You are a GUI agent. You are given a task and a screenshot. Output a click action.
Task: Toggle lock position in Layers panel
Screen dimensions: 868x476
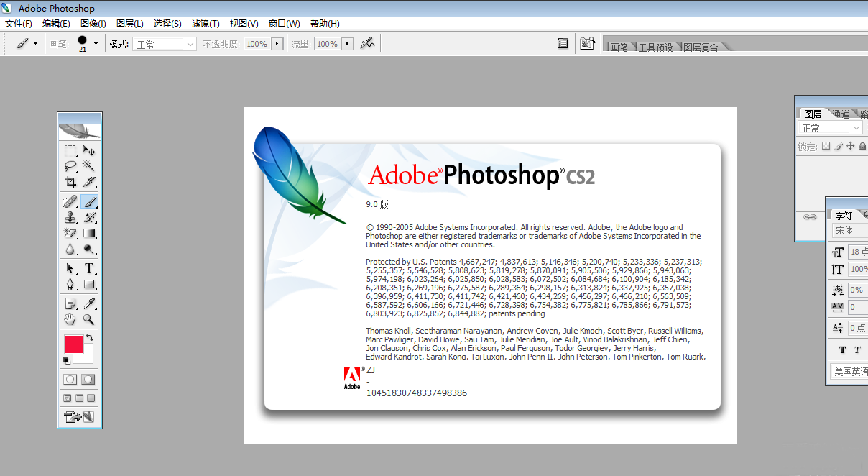click(851, 146)
